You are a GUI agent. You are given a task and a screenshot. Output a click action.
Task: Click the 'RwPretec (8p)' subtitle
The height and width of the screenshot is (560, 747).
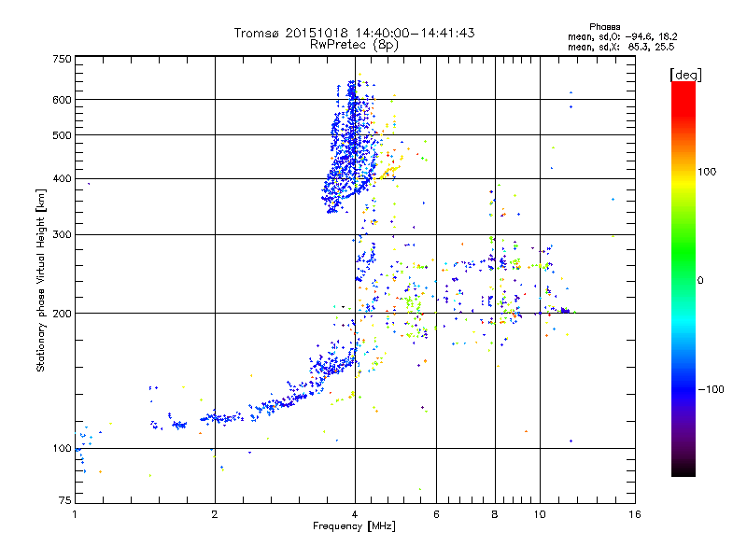coord(354,45)
